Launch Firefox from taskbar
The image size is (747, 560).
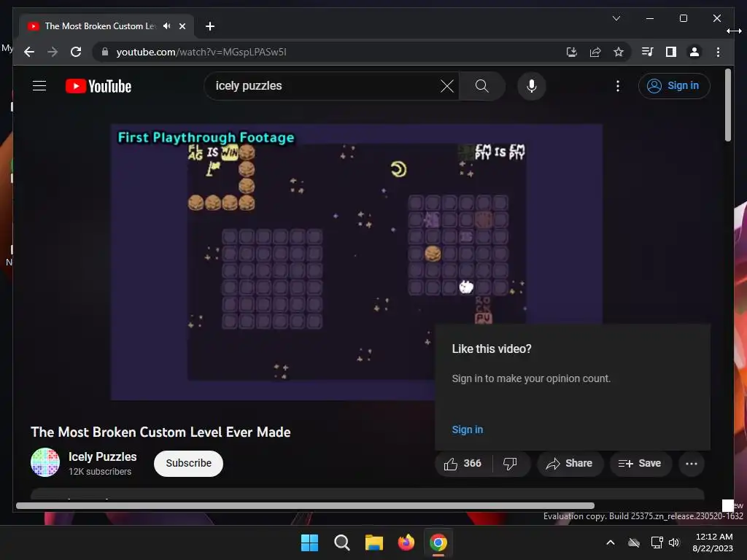point(406,542)
